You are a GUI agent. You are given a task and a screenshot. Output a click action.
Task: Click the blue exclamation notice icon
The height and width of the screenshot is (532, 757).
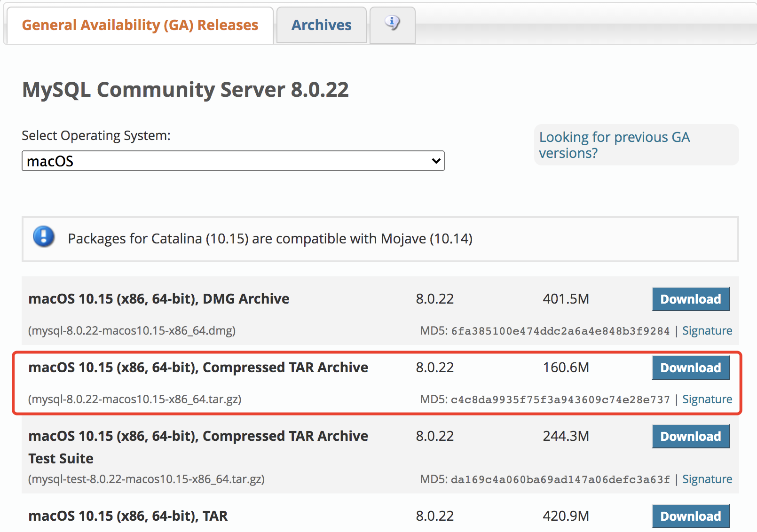click(44, 237)
